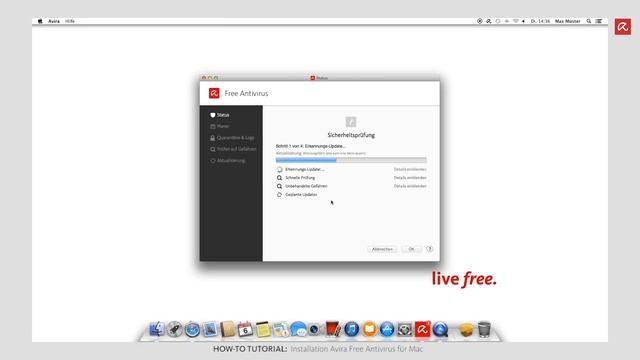Click the Unbehandelte Gefahren magnifier icon

pyautogui.click(x=279, y=186)
